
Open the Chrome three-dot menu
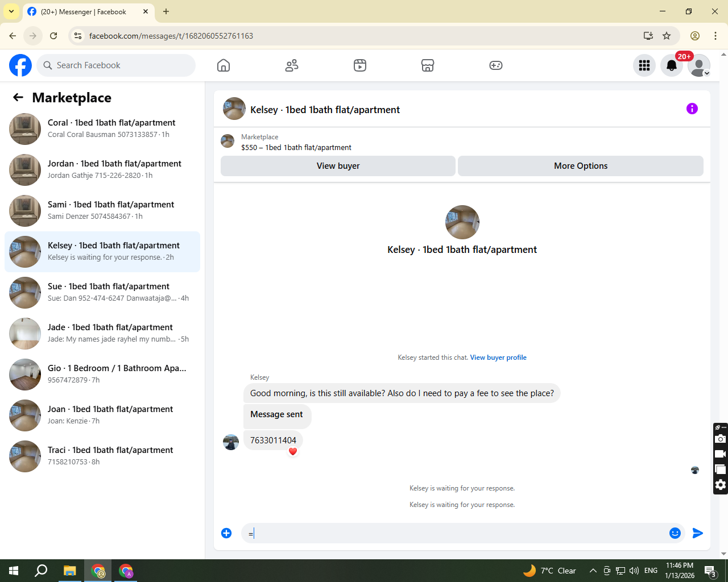tap(715, 36)
